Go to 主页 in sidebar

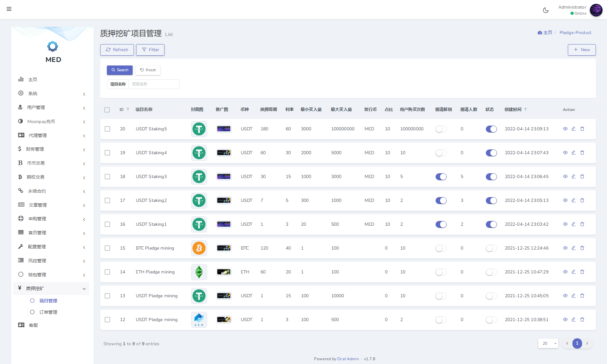pyautogui.click(x=32, y=79)
